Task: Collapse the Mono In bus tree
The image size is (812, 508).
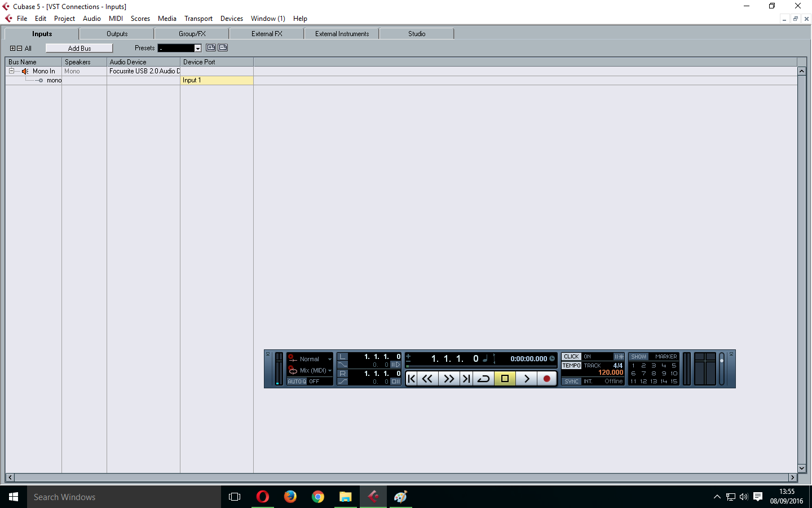Action: [11, 71]
